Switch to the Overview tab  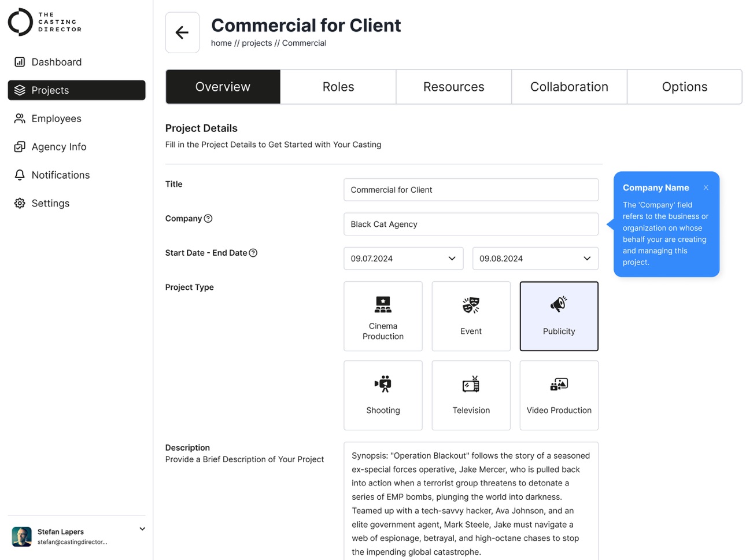pos(223,87)
